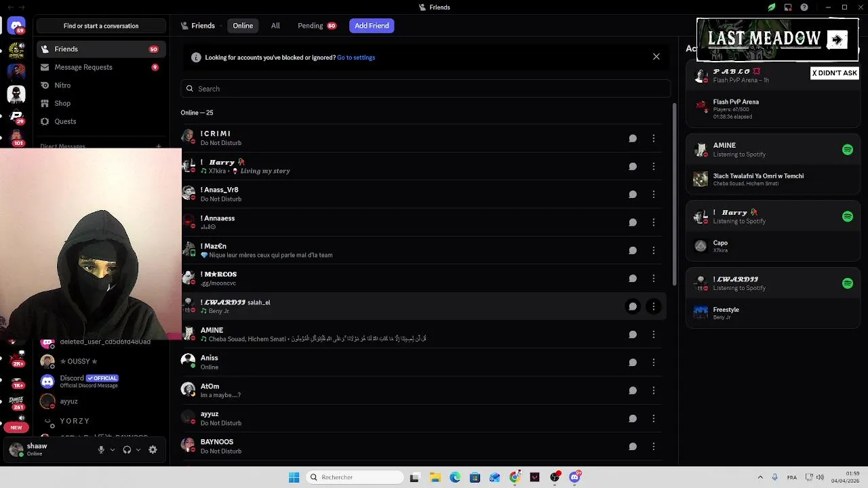Open Flash PvP Arena activity entry
The height and width of the screenshot is (488, 868).
773,108
